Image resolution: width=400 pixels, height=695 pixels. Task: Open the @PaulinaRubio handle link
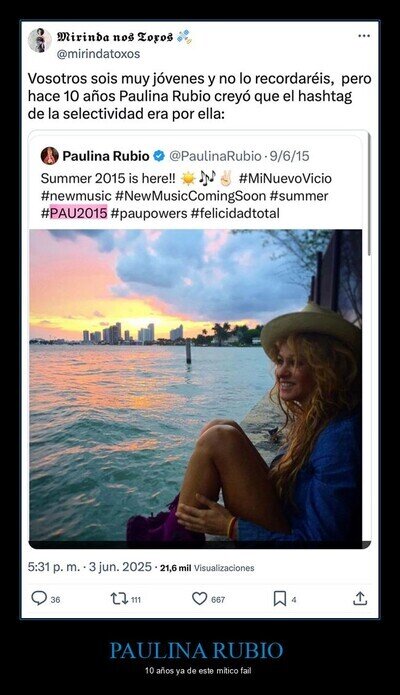click(x=215, y=156)
